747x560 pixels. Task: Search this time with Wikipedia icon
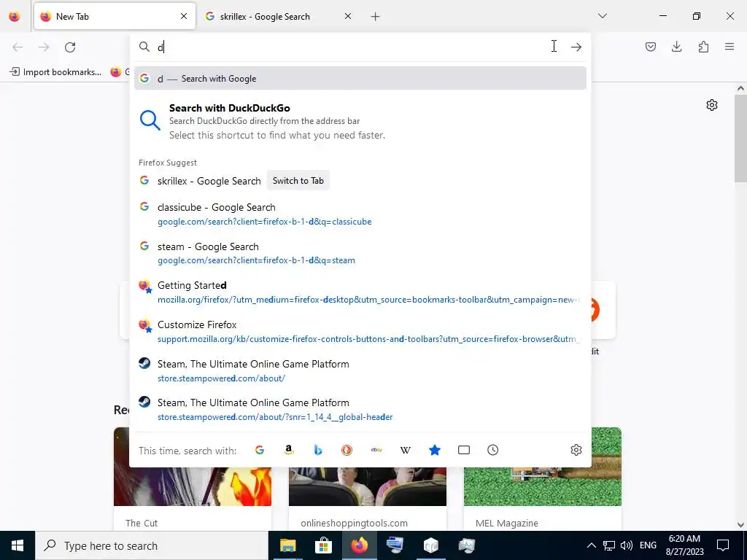coord(406,450)
